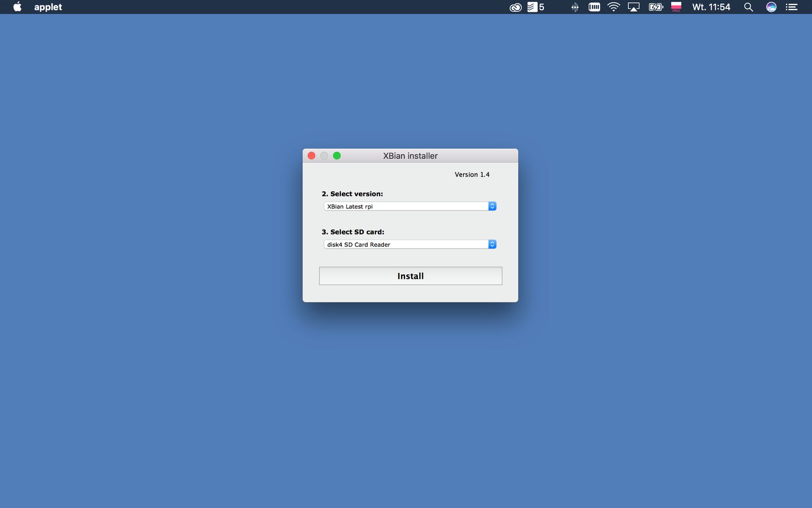Viewport: 812px width, 508px height.
Task: Open Notification Center list icon
Action: coord(792,7)
